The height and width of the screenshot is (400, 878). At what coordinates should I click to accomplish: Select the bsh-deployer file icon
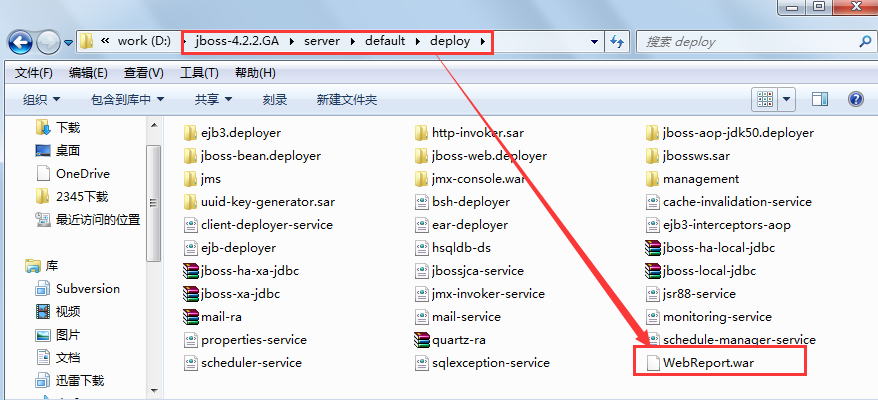[x=422, y=202]
